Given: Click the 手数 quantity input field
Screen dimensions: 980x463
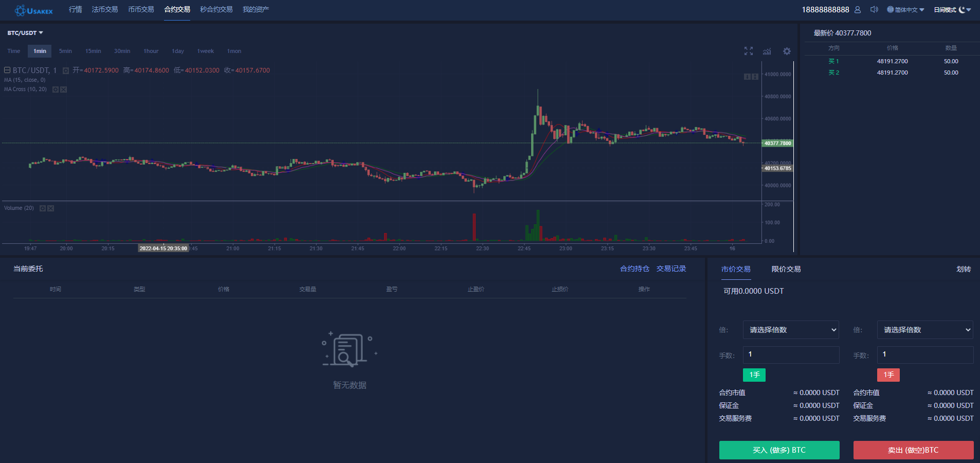Looking at the screenshot, I should (x=790, y=354).
